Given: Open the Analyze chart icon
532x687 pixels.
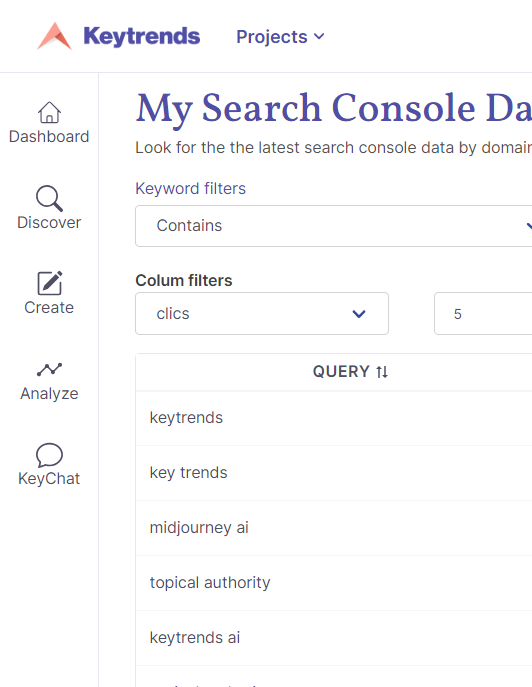Looking at the screenshot, I should pos(49,369).
